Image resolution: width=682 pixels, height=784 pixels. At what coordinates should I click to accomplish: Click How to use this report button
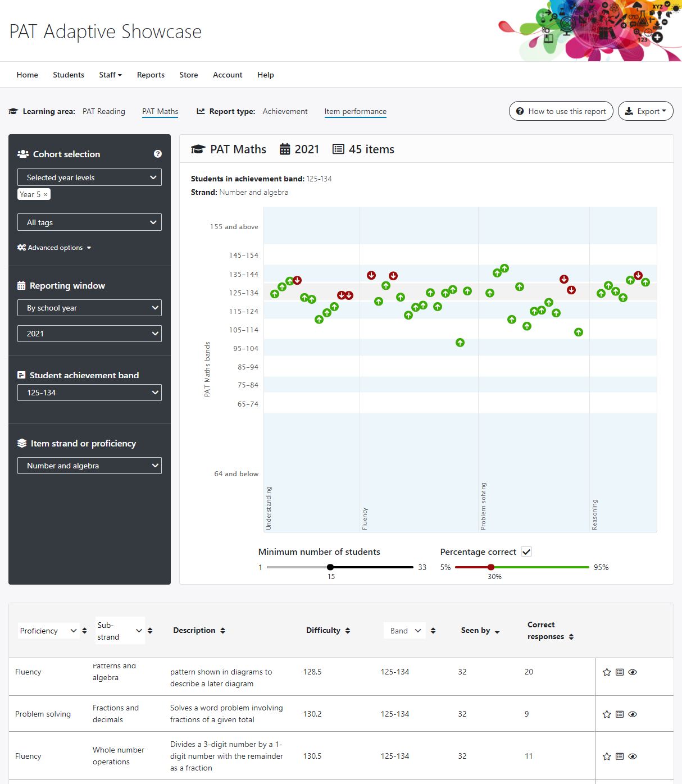[561, 111]
